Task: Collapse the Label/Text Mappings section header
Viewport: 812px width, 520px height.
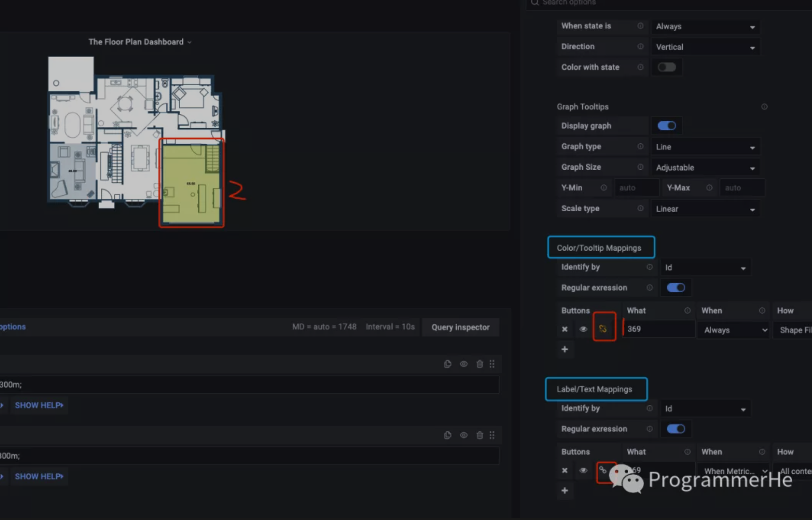Action: pyautogui.click(x=594, y=389)
